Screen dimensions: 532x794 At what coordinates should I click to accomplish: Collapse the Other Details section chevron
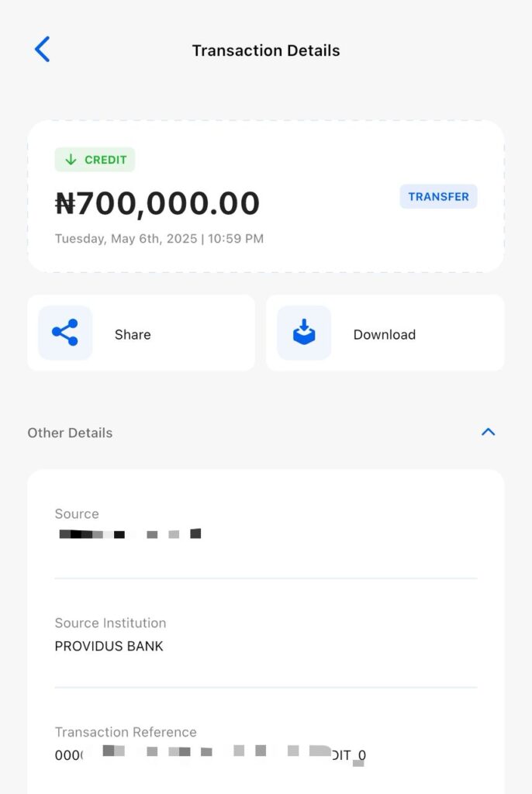(488, 432)
